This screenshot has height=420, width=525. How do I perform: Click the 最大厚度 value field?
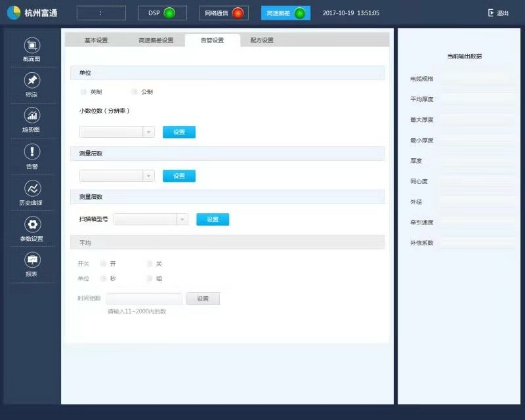click(478, 120)
